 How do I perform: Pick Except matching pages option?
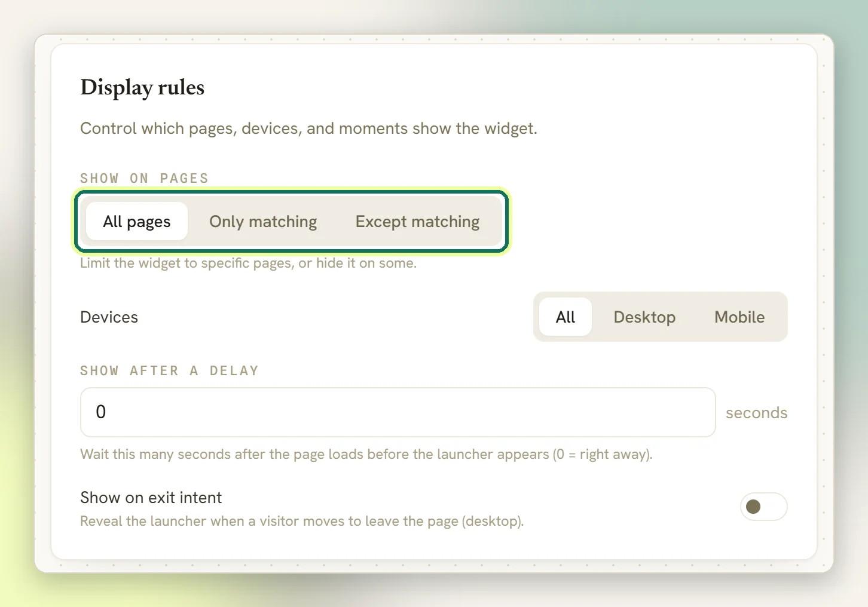[417, 221]
